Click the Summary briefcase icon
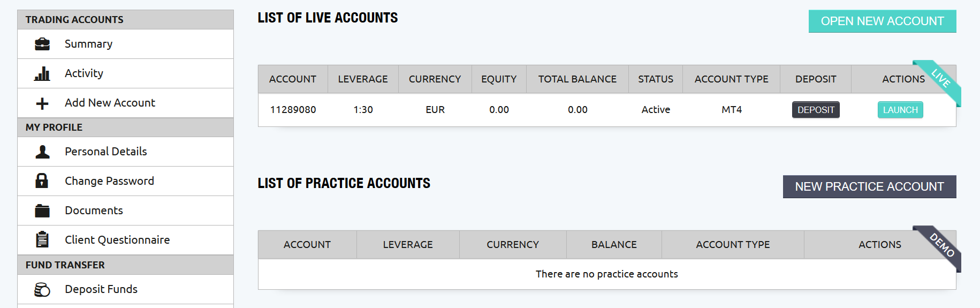The height and width of the screenshot is (308, 980). pos(42,44)
